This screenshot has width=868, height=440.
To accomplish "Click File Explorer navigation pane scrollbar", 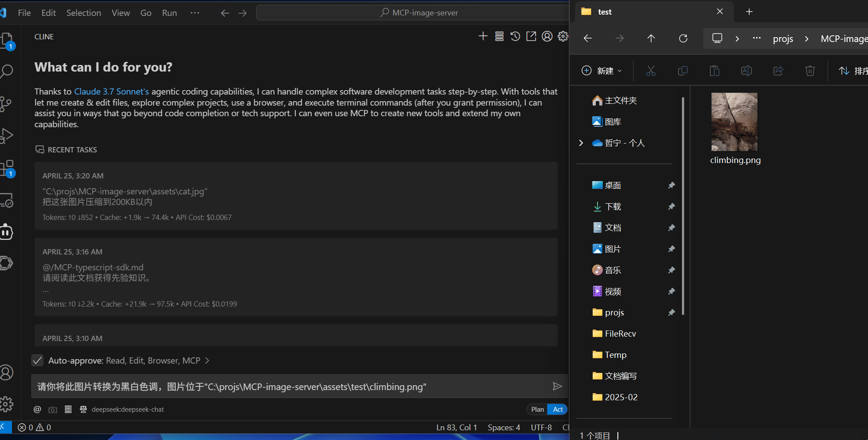I will (683, 205).
